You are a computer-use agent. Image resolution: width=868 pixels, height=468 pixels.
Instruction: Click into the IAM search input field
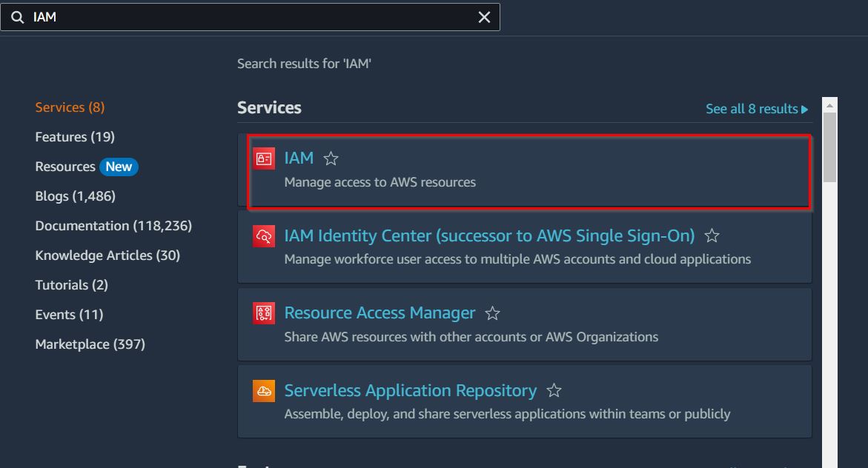pyautogui.click(x=252, y=17)
